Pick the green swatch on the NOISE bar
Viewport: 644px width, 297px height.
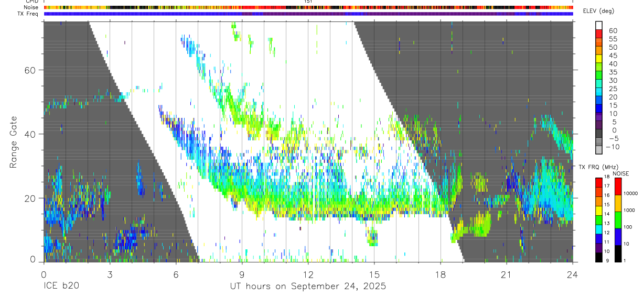pos(617,219)
